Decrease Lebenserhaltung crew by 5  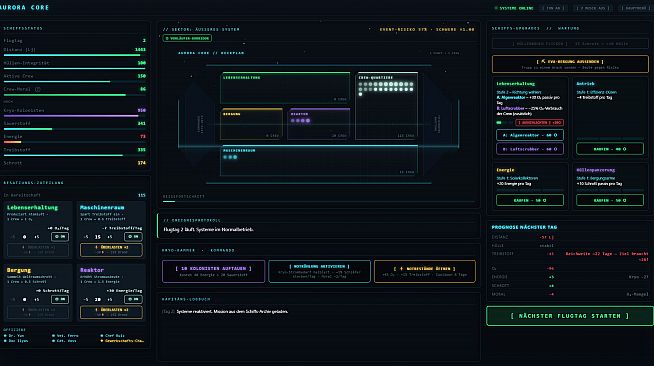point(13,237)
